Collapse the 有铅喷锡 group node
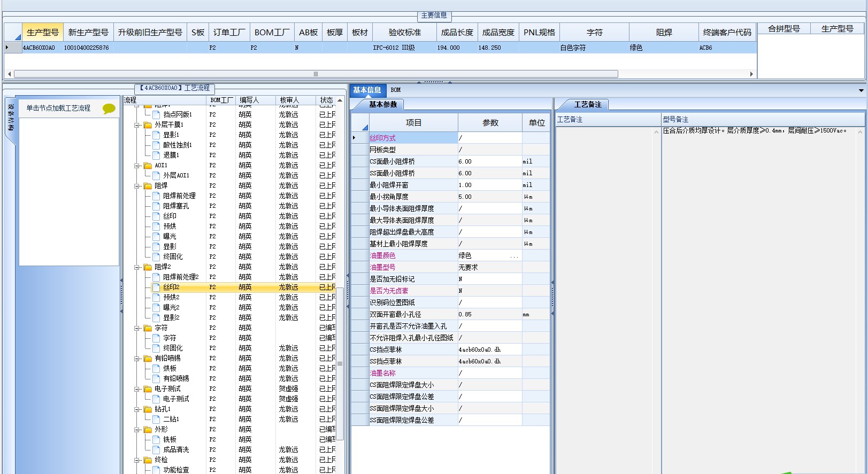The width and height of the screenshot is (868, 474). click(137, 358)
